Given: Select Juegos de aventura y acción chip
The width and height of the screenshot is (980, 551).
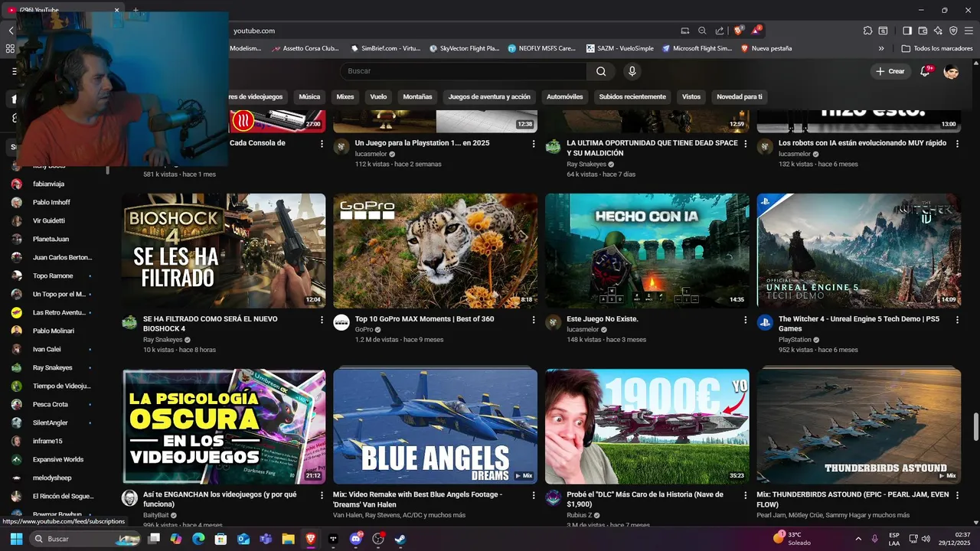Looking at the screenshot, I should (x=489, y=97).
